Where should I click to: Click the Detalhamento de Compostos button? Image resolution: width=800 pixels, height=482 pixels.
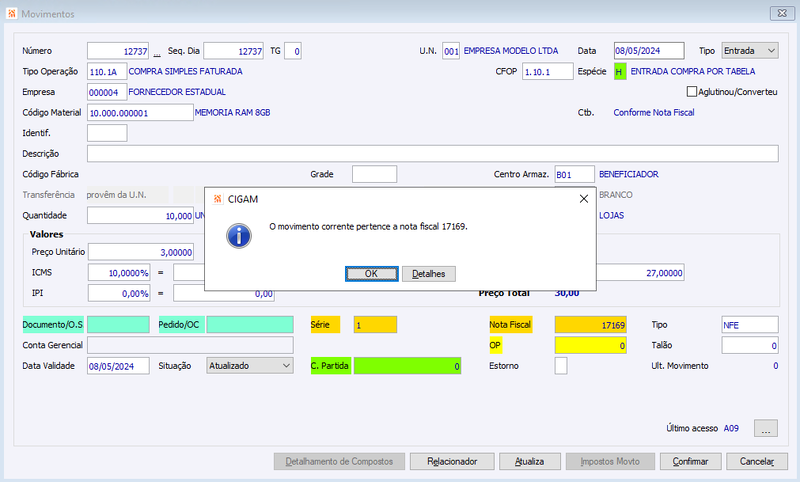(x=339, y=462)
